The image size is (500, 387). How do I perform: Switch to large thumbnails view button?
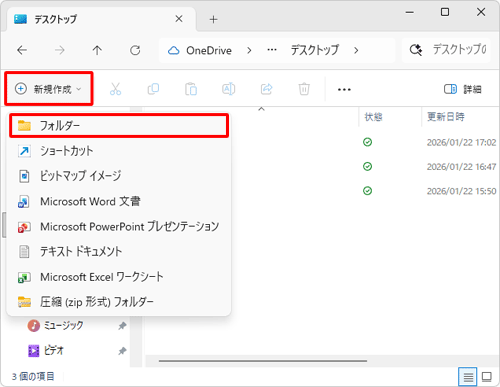pyautogui.click(x=487, y=377)
